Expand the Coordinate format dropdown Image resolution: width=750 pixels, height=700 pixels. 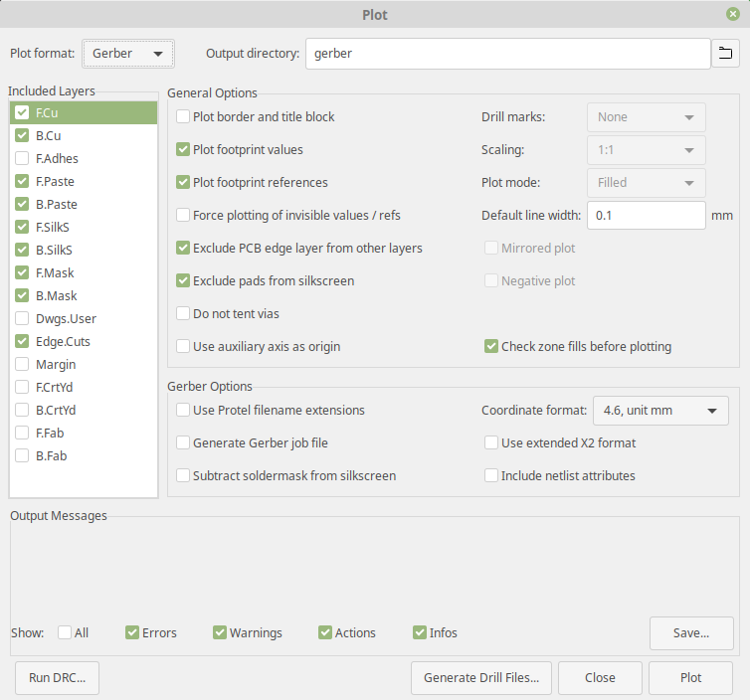[660, 411]
